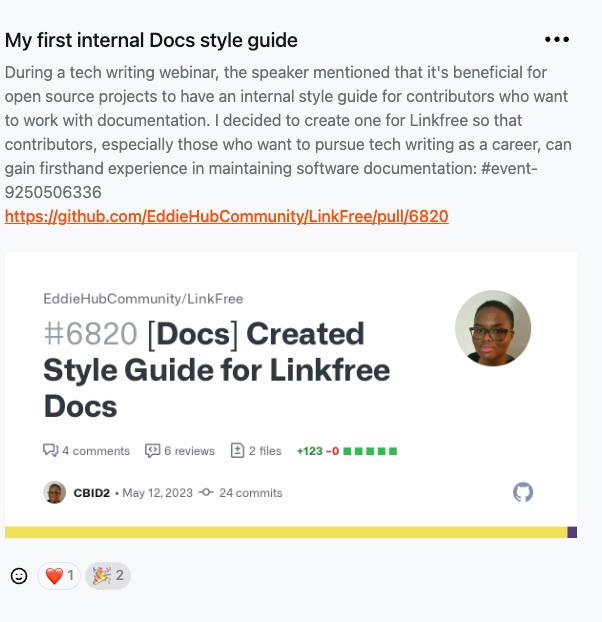Click the '24 commits' text
This screenshot has height=622, width=602.
pyautogui.click(x=251, y=493)
